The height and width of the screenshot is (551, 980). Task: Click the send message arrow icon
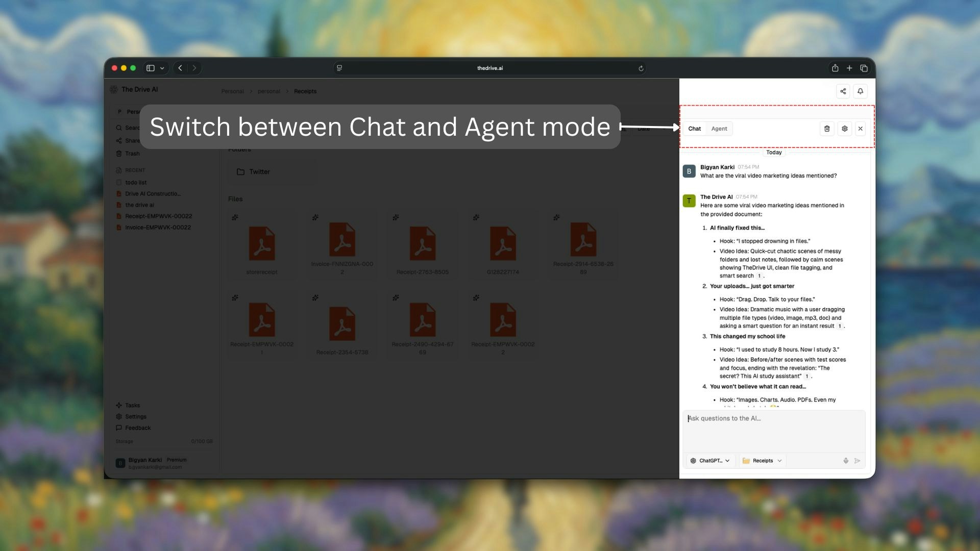(x=858, y=461)
